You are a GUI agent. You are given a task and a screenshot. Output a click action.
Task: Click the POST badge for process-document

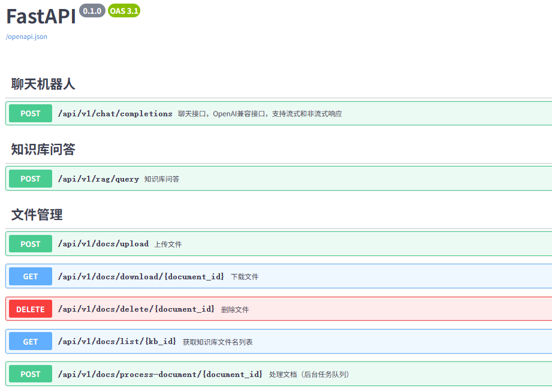(31, 374)
